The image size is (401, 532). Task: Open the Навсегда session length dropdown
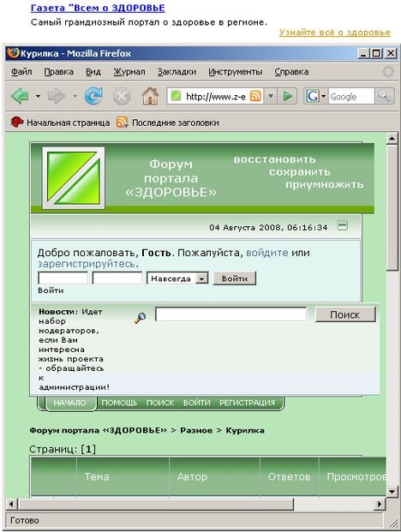177,278
